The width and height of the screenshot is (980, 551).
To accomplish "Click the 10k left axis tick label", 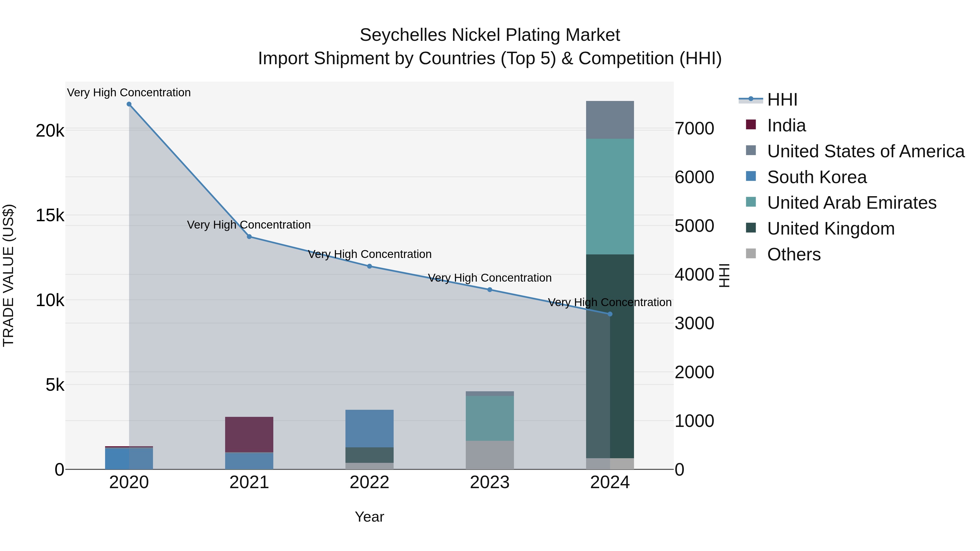I will coord(50,300).
